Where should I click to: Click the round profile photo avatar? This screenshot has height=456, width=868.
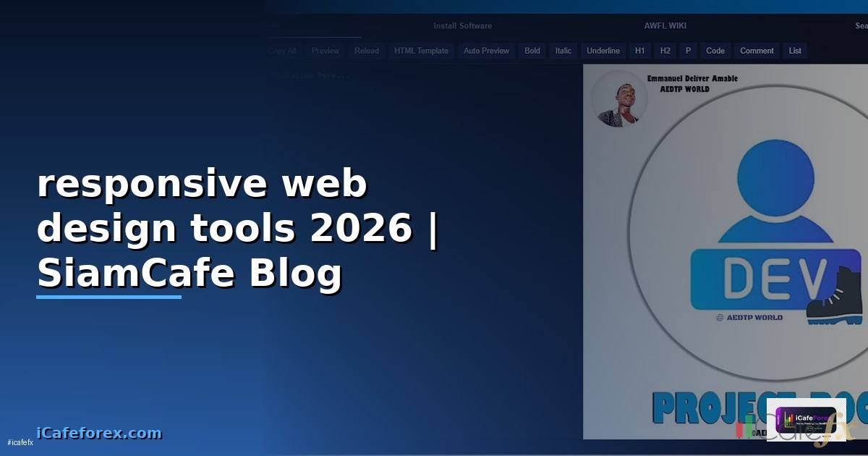point(619,98)
